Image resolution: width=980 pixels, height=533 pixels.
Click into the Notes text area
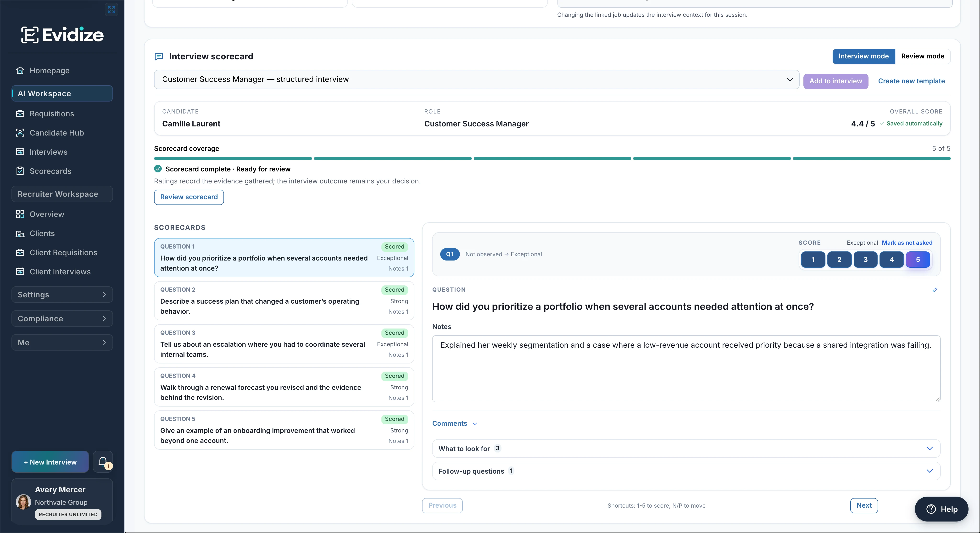tap(686, 369)
